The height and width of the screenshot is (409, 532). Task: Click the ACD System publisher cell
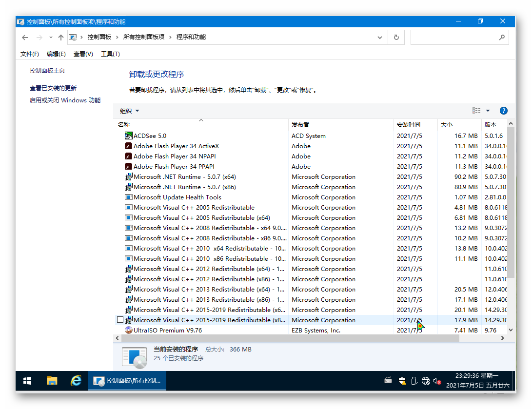coord(308,136)
